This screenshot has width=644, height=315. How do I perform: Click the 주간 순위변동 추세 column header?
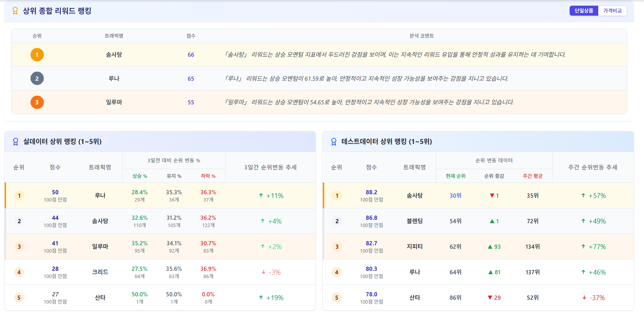593,167
